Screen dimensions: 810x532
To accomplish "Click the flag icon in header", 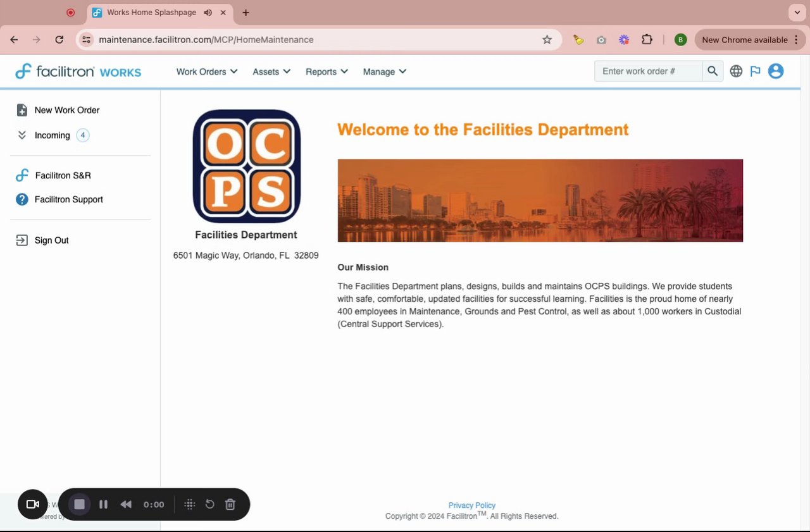I will pyautogui.click(x=755, y=71).
